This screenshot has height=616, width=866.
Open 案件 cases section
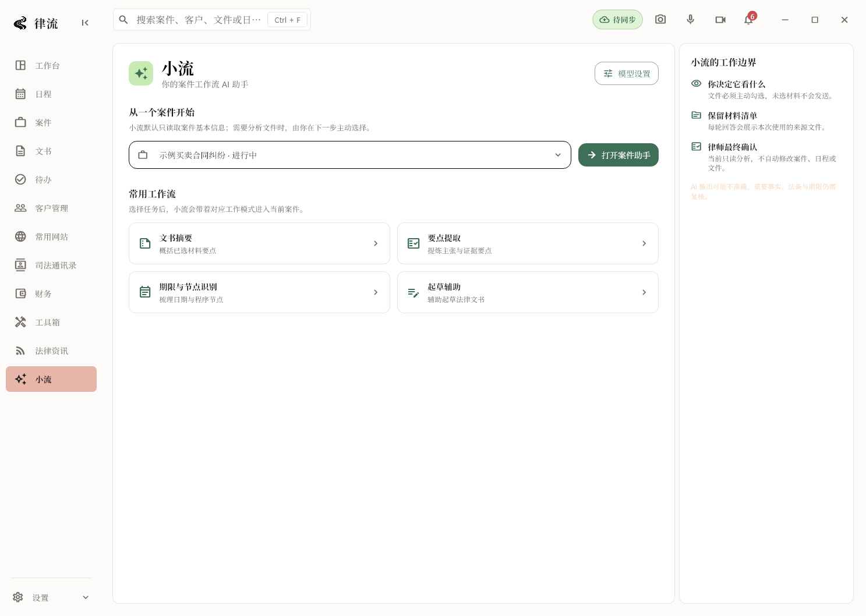click(51, 122)
